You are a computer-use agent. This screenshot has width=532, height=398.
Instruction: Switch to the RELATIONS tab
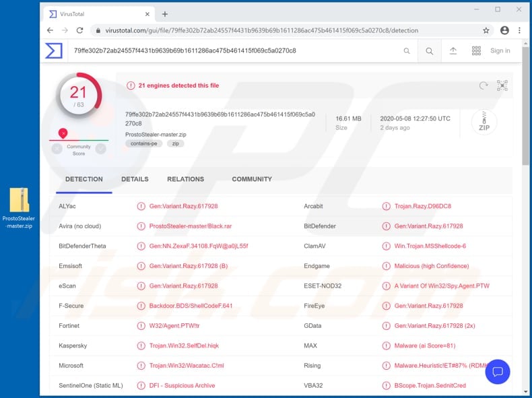pos(186,179)
